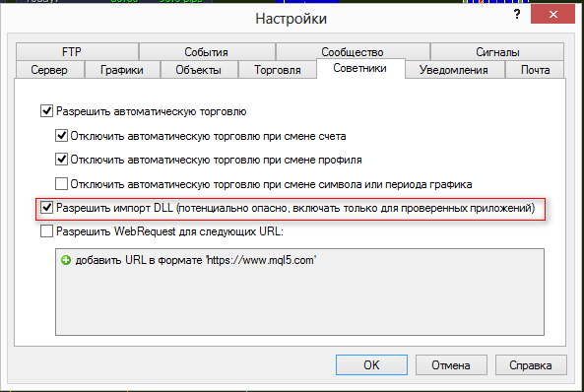Switch to the Почта tab

[535, 70]
